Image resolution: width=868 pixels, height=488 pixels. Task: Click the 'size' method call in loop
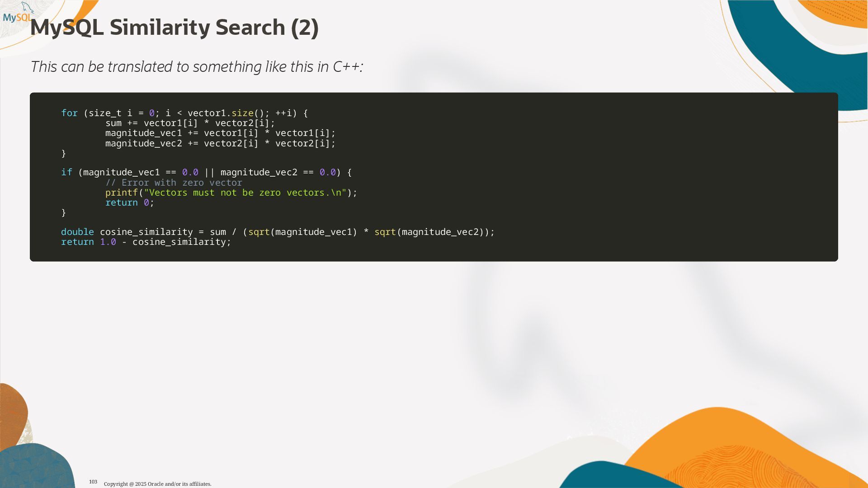click(242, 113)
